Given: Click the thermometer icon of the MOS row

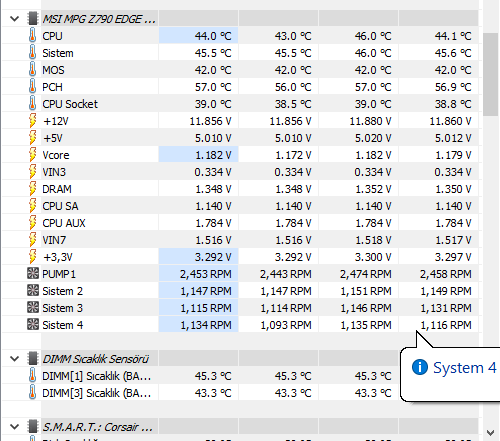Looking at the screenshot, I should [x=32, y=70].
